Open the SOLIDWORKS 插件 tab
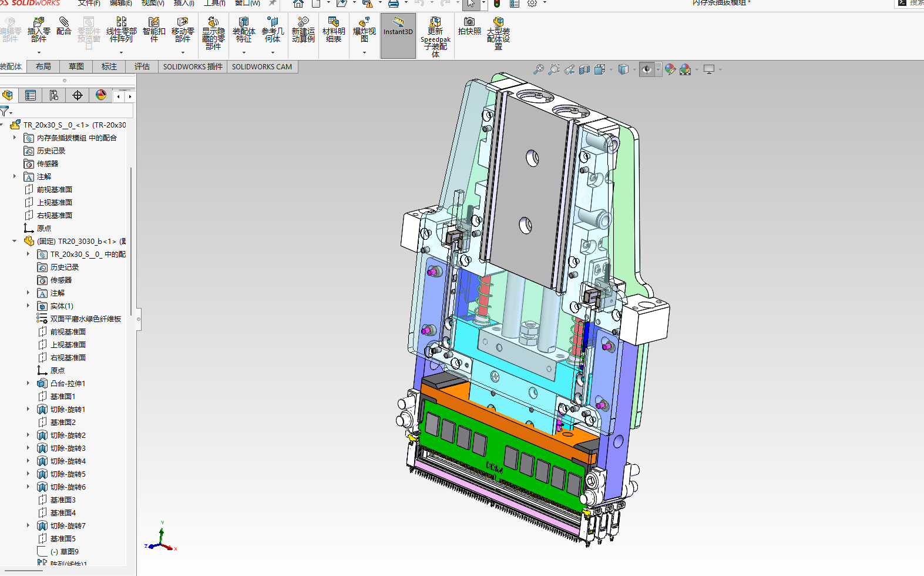Screen dimensions: 924x576 coord(193,66)
